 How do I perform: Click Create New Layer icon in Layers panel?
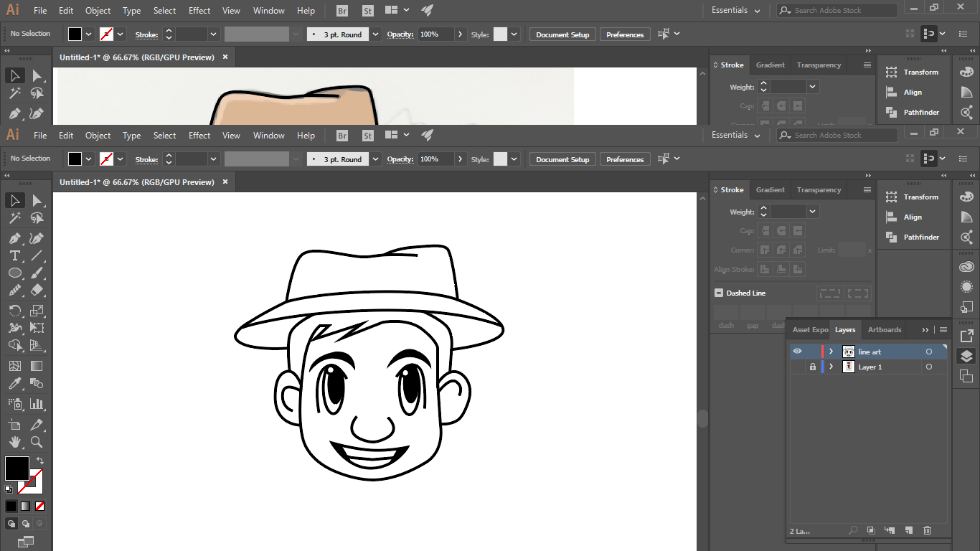tap(908, 530)
